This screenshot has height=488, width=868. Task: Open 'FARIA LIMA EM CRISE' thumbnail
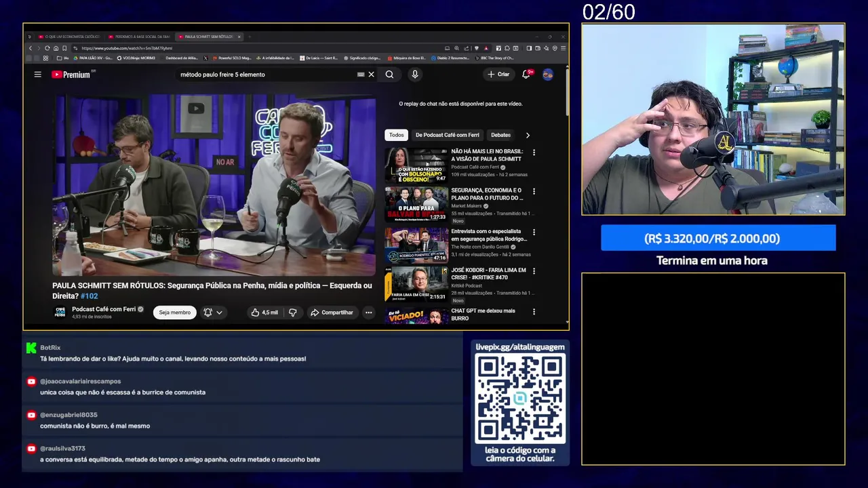point(416,284)
